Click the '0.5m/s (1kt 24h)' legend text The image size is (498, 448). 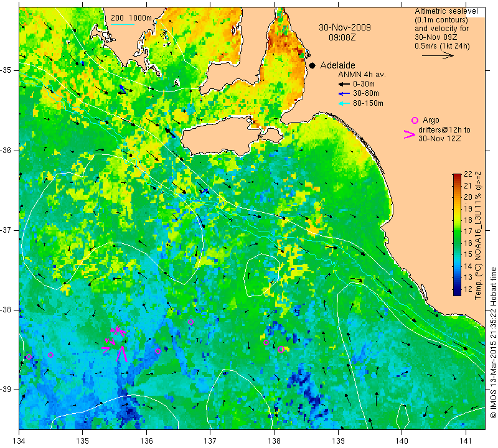pyautogui.click(x=442, y=45)
